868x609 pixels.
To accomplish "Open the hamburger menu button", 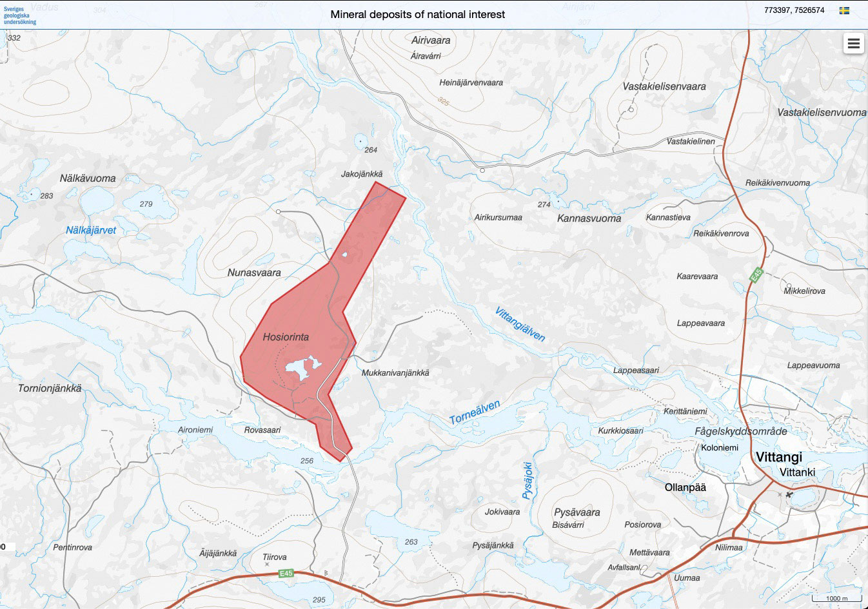I will click(853, 44).
